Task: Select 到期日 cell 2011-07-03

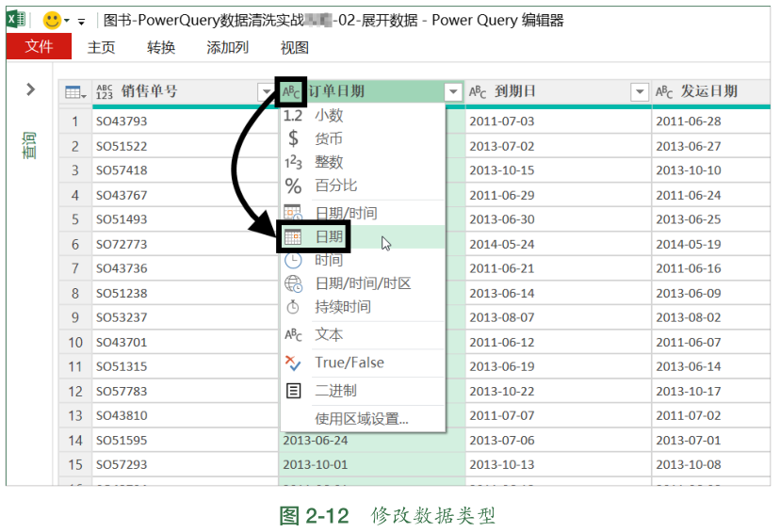Action: 558,121
